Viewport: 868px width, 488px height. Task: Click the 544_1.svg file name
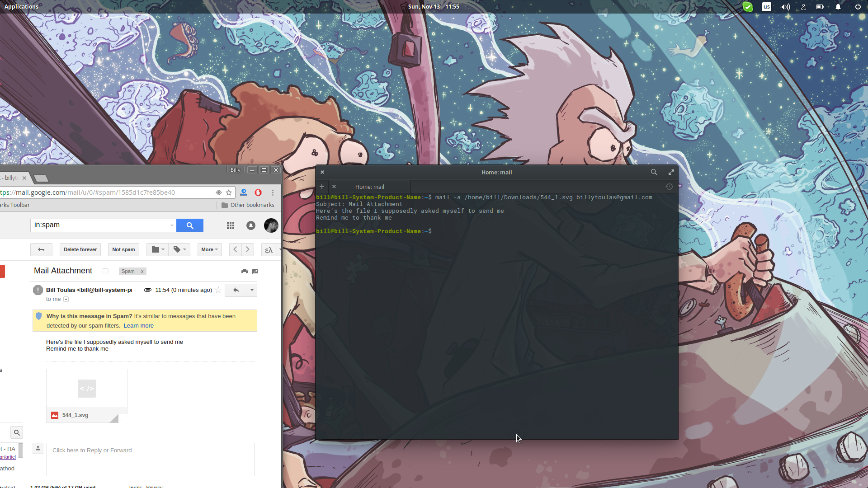[x=75, y=415]
